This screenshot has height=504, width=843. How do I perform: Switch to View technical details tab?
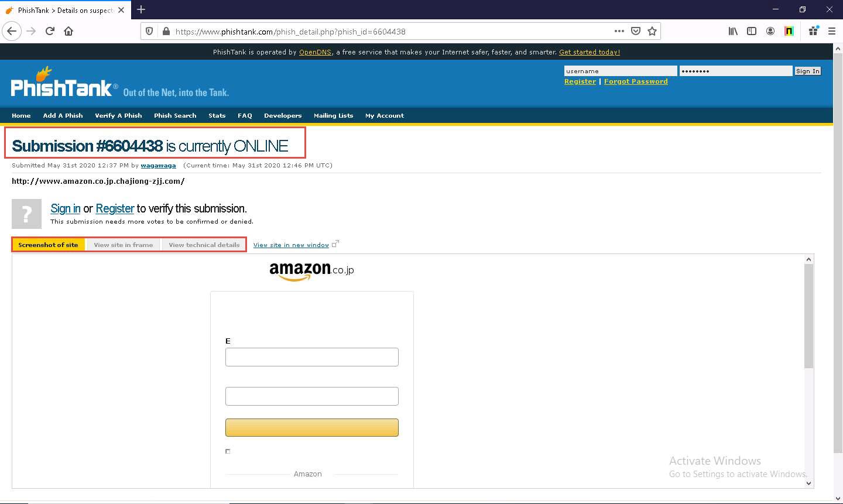click(204, 245)
